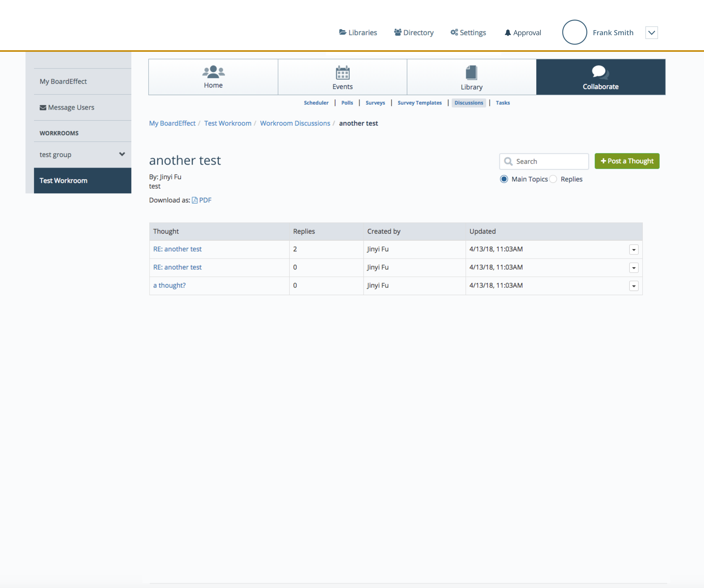Click the Post a Thought button

[627, 161]
